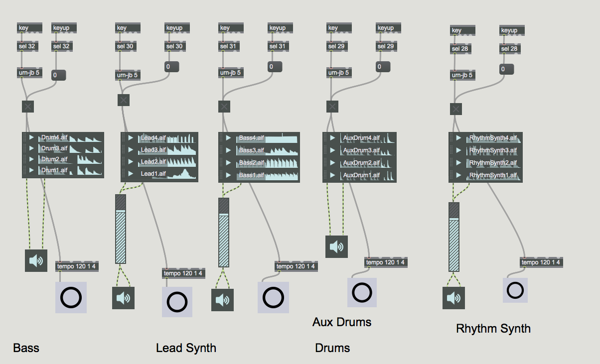
Task: Click the speaker output under the Bass files gain slider
Action: coord(222,300)
